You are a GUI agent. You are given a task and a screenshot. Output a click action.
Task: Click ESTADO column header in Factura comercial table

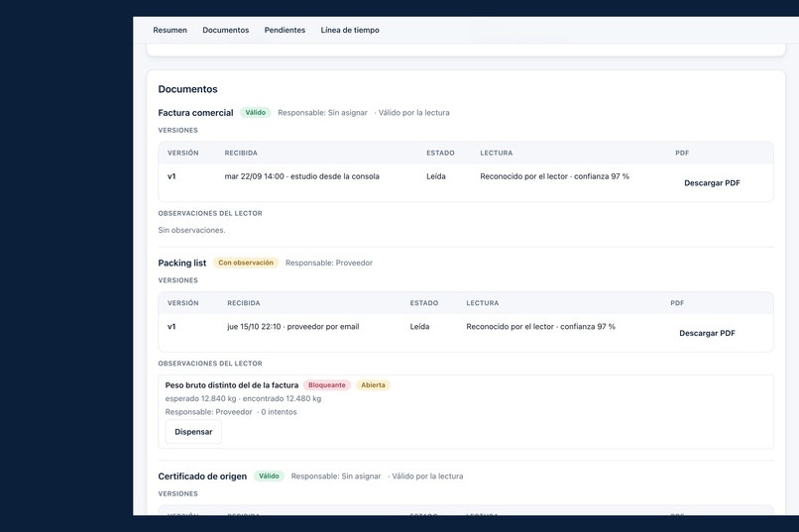[x=441, y=153]
